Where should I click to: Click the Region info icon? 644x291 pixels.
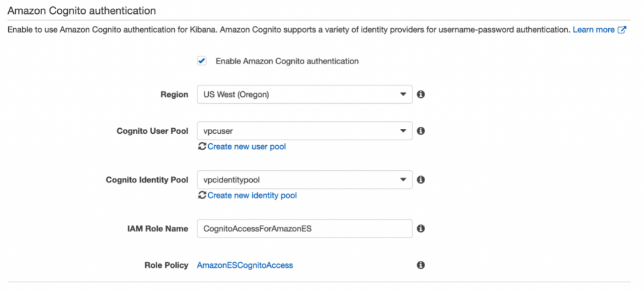[421, 94]
